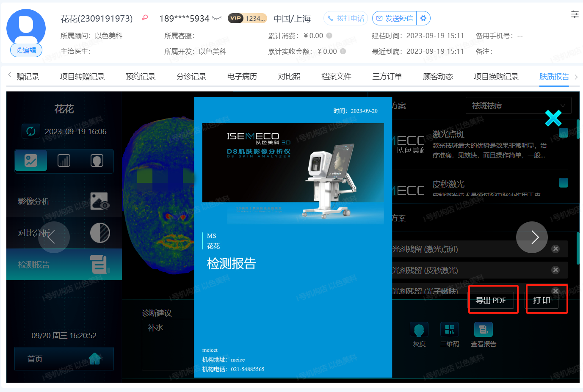The image size is (583, 392).
Task: Check the 皮秒激光 treatment checkbox
Action: coord(564,182)
